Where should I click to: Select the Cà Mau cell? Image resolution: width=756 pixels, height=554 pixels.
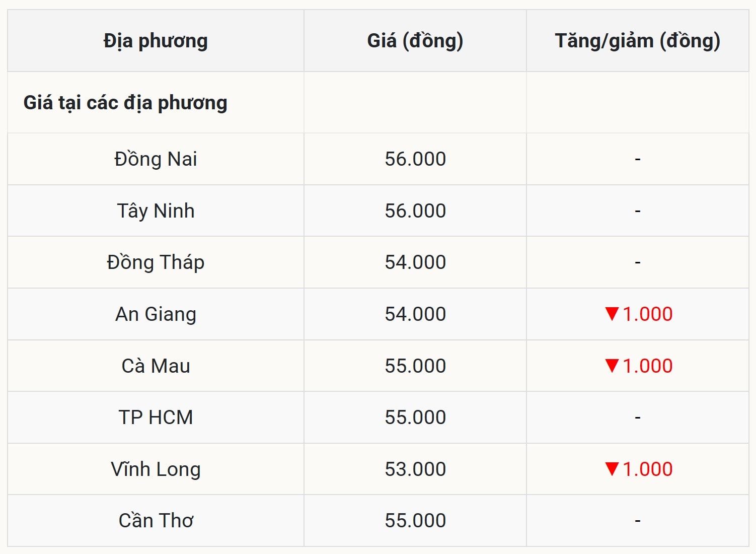156,366
